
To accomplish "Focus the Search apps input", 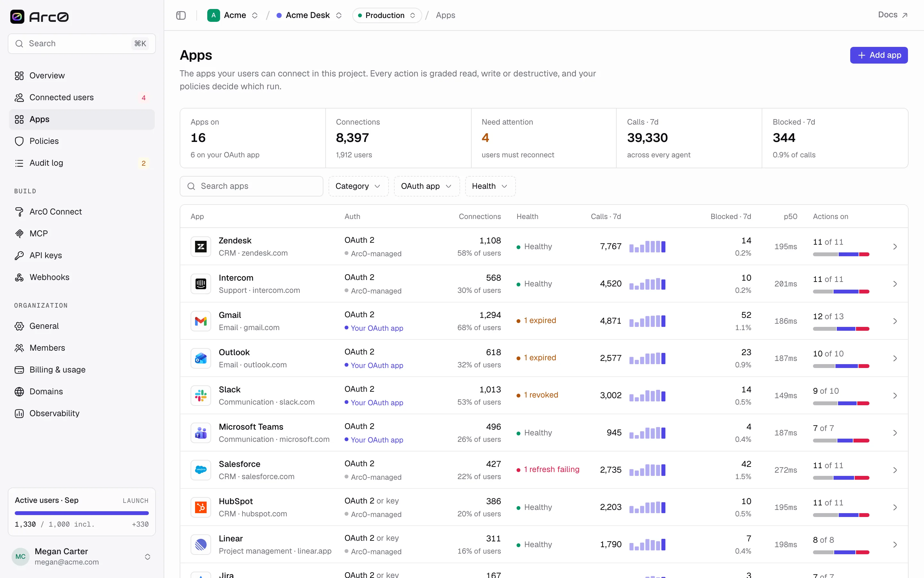I will click(x=251, y=186).
